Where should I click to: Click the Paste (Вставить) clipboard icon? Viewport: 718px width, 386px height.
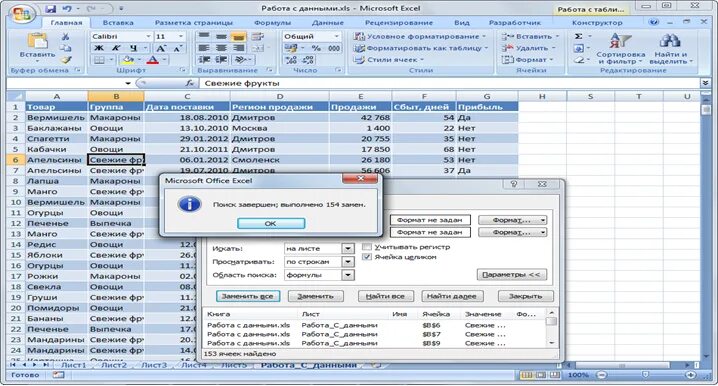37,41
